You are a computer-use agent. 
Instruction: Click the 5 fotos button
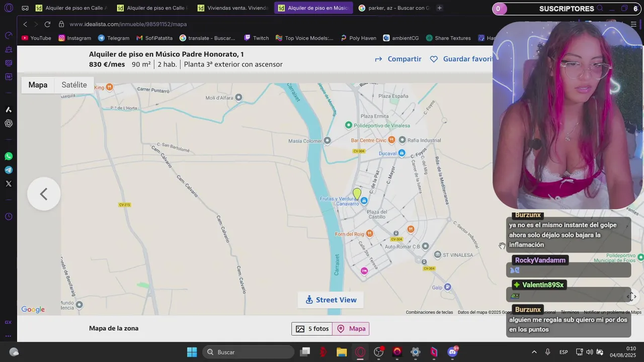(312, 329)
